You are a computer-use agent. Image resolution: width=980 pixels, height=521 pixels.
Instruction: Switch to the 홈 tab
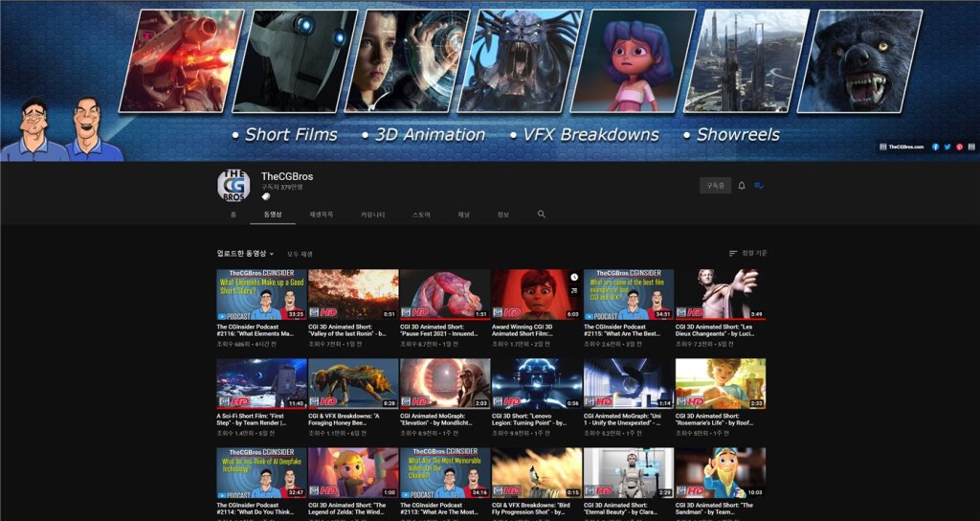[x=234, y=215]
